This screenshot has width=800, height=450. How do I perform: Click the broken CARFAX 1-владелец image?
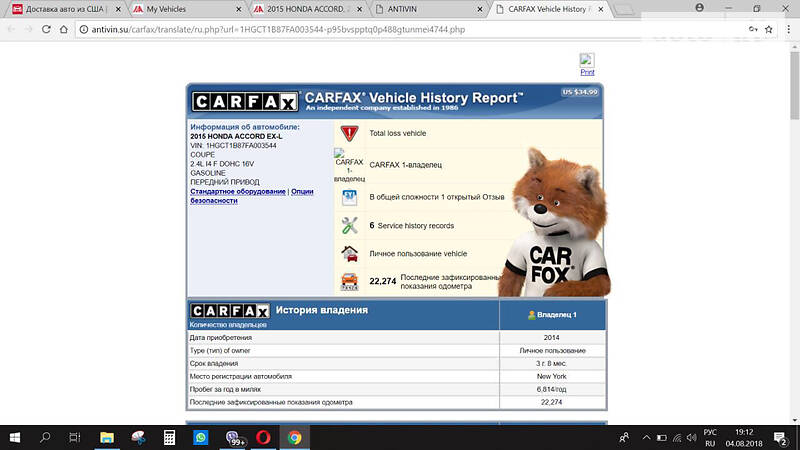click(349, 165)
